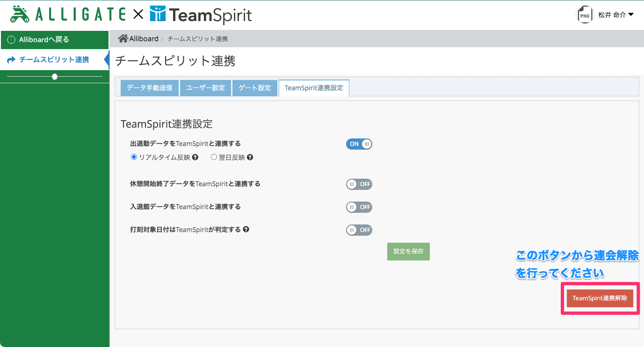Collapse sidebar using blue arrow tab
Viewport: 644px width, 347px height.
pos(106,60)
